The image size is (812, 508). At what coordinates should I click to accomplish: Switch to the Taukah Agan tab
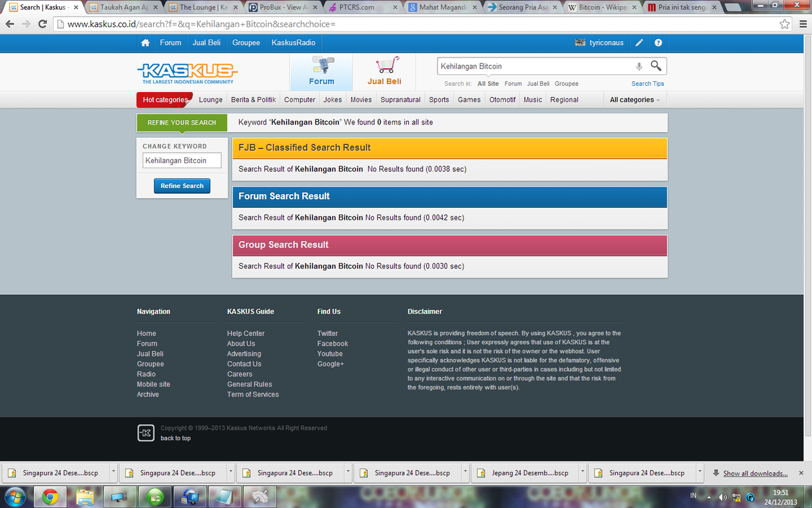point(124,8)
